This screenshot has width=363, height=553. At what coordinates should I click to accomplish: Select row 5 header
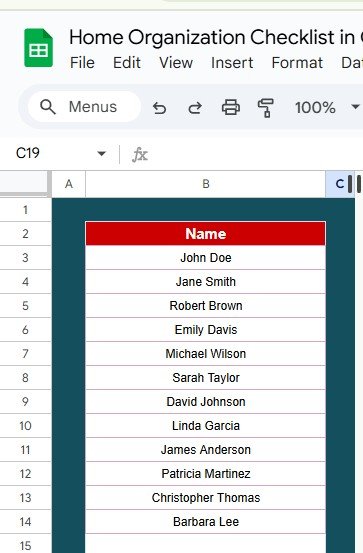(25, 305)
